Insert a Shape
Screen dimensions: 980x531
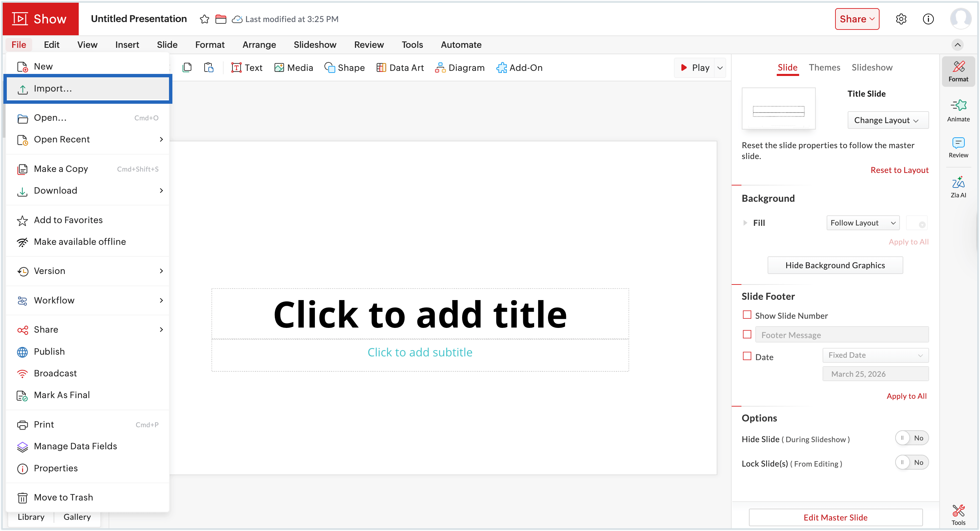click(x=344, y=67)
